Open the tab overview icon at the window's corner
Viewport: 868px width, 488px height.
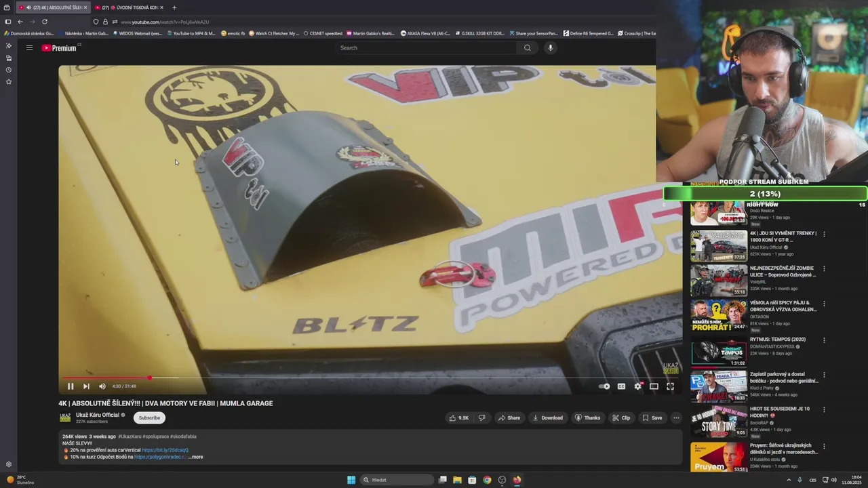tap(7, 7)
